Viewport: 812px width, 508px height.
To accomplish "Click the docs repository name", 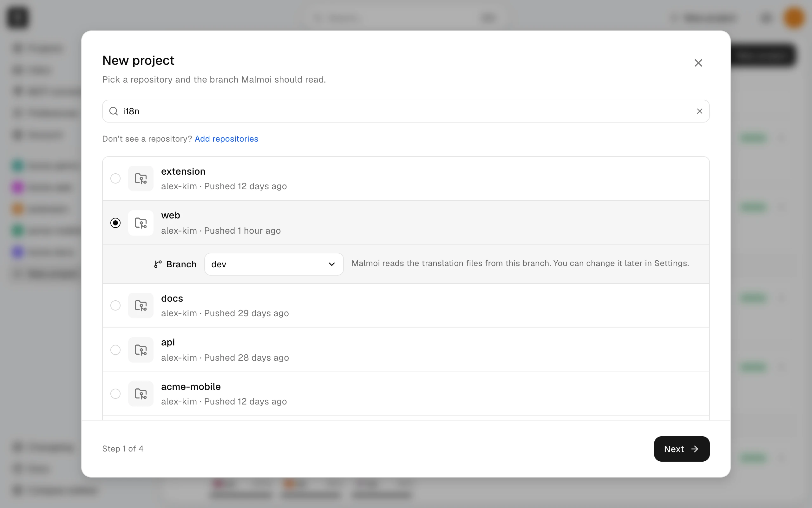I will (172, 298).
